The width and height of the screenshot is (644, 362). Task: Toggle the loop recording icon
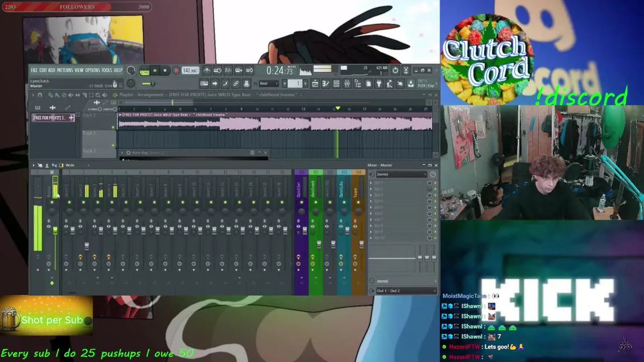pyautogui.click(x=250, y=70)
